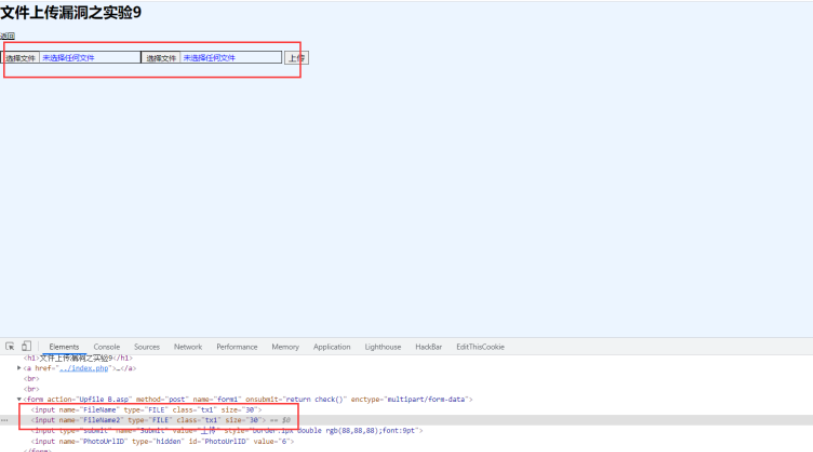Click the first 选择文件 file button
Viewport: 813px width, 452px height.
click(x=21, y=58)
